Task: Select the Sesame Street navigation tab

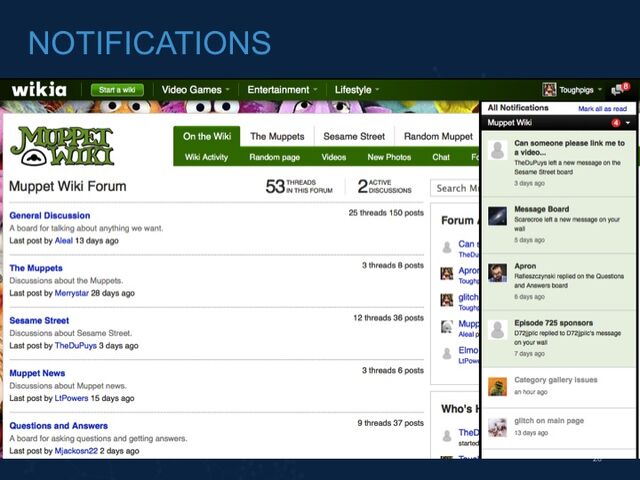Action: click(354, 136)
